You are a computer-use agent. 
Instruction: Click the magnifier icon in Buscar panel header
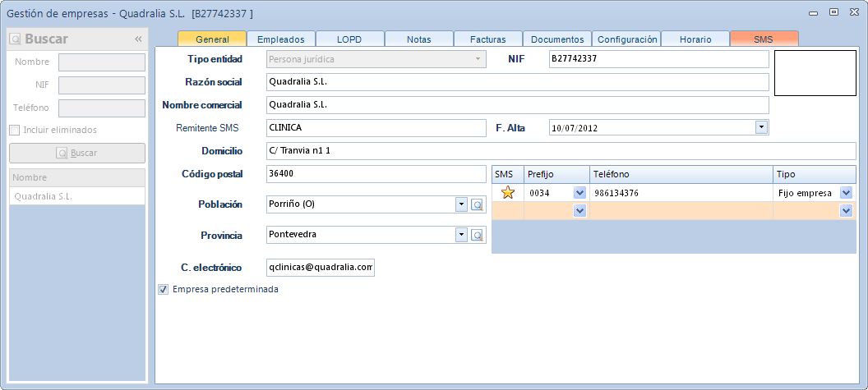16,39
